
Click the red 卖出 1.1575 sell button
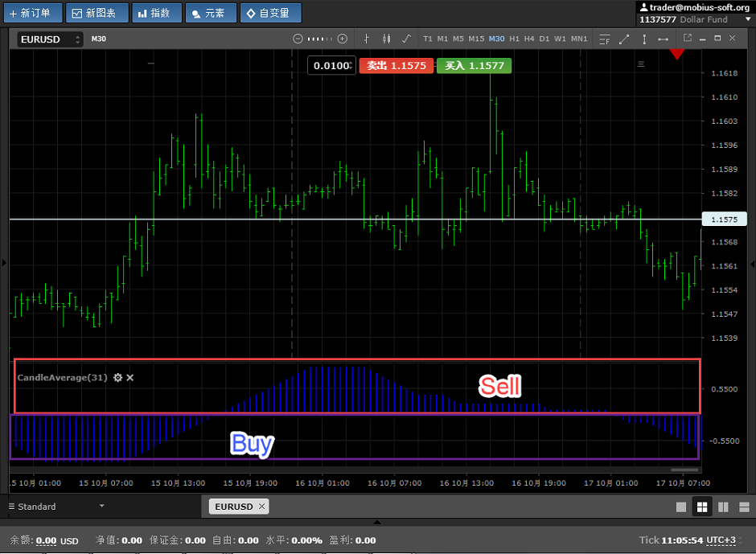pyautogui.click(x=396, y=66)
